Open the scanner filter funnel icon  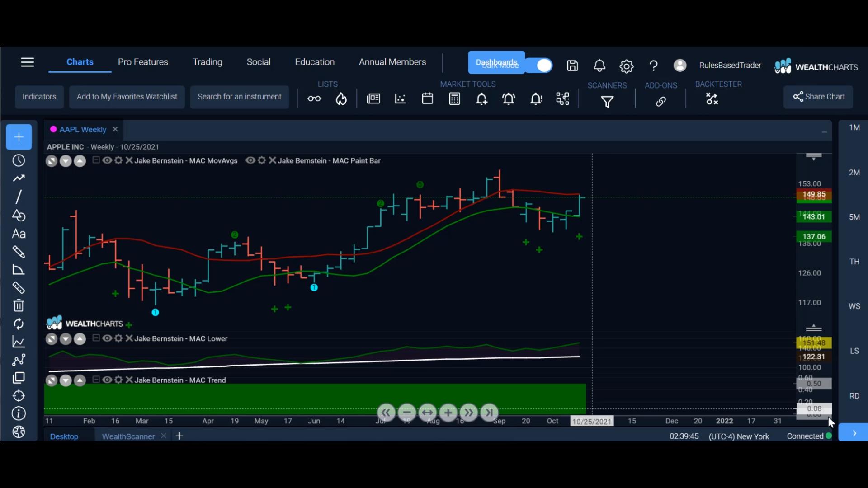tap(607, 102)
